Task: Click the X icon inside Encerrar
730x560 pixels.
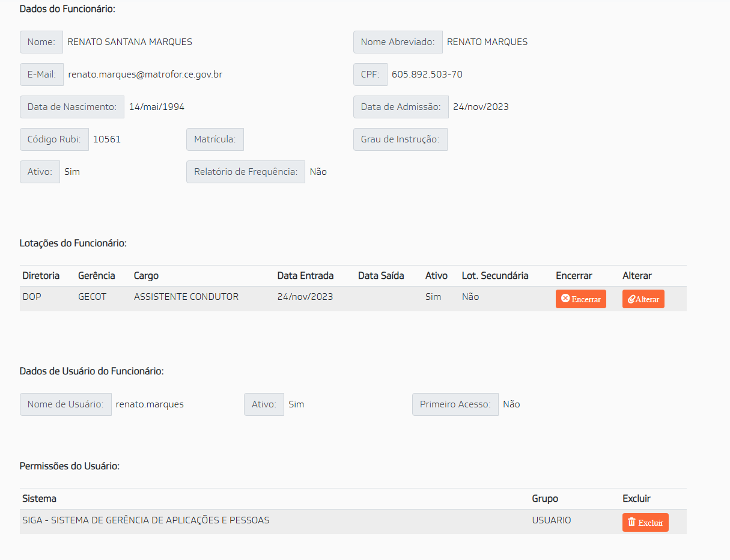Action: [x=565, y=298]
